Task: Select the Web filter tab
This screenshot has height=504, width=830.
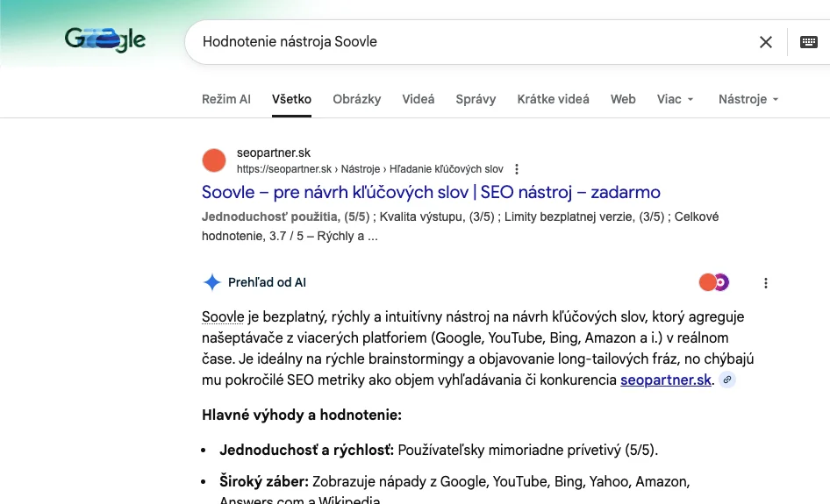Action: (x=623, y=99)
